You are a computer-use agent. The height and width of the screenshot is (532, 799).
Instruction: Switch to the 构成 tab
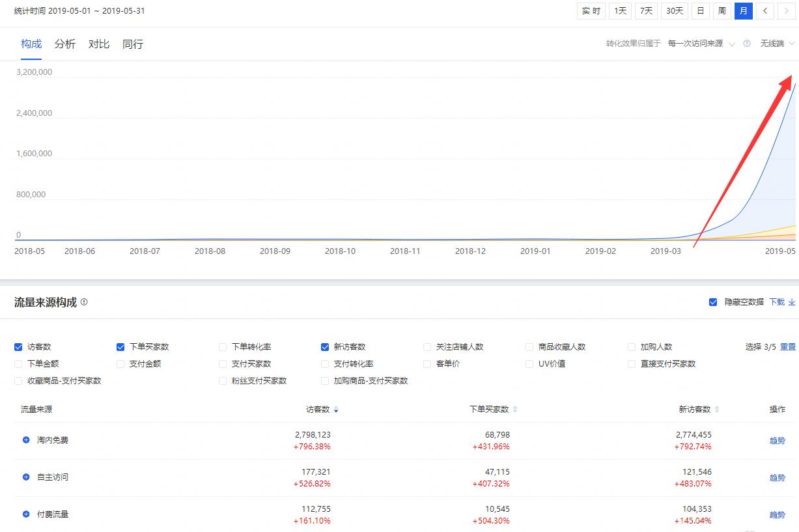coord(31,44)
